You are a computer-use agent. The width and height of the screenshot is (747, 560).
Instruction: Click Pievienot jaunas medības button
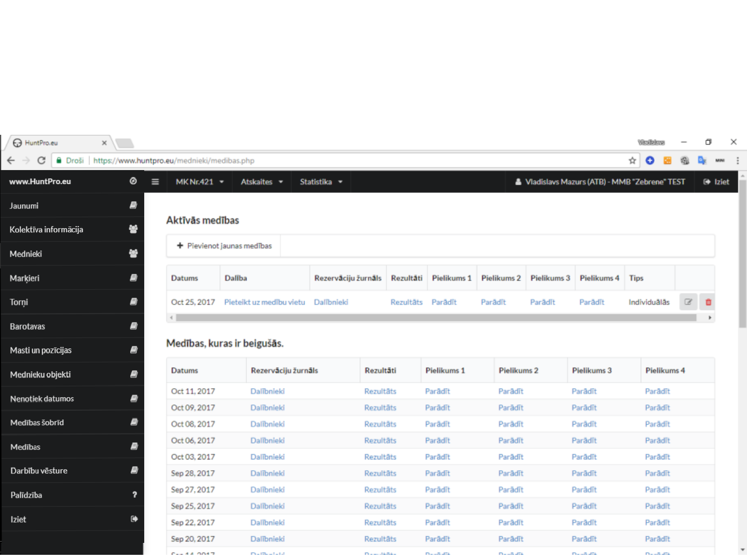pos(224,246)
